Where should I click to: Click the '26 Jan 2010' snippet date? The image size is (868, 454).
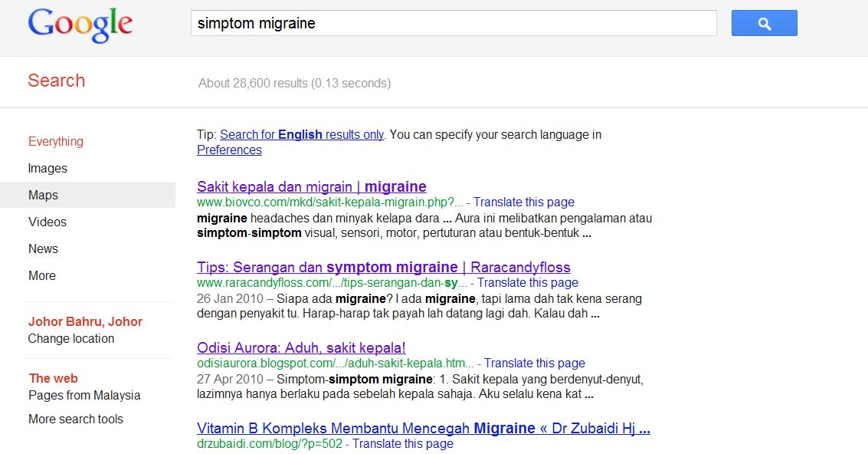(x=230, y=299)
